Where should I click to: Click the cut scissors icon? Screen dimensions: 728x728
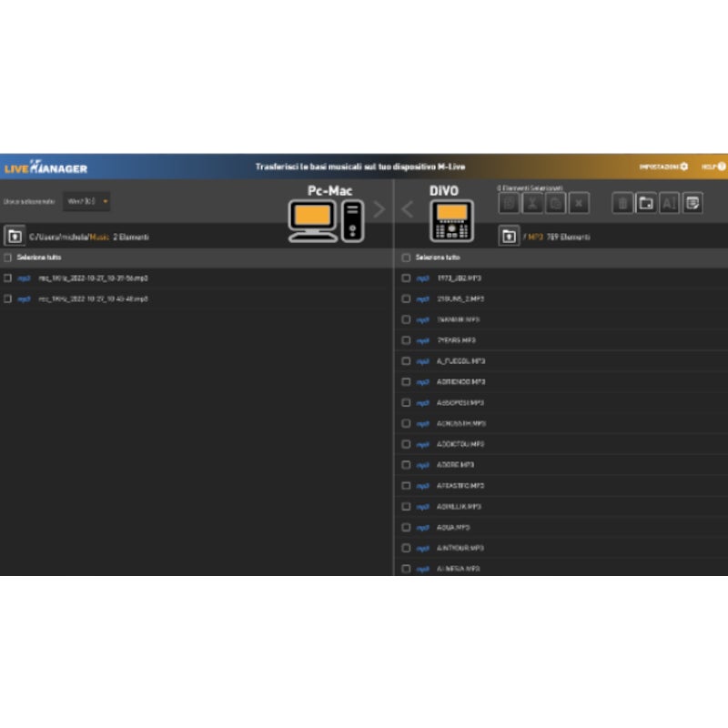[x=532, y=203]
